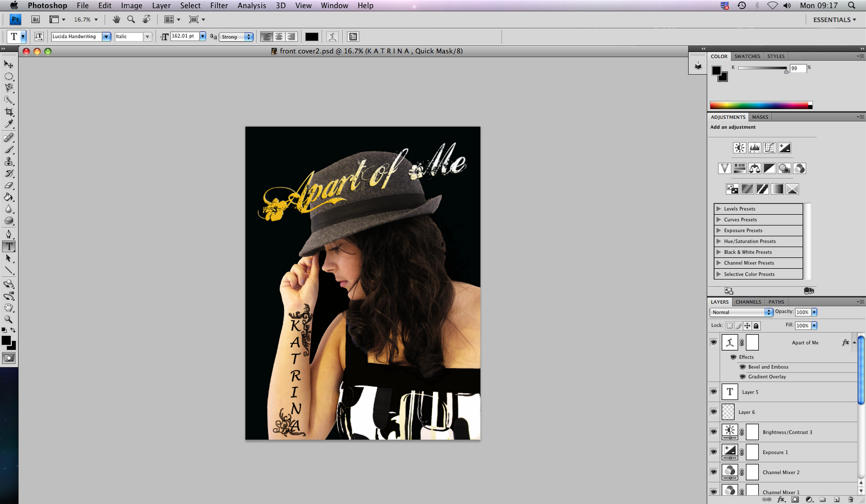Select the Crop tool
The height and width of the screenshot is (504, 866).
coord(9,111)
